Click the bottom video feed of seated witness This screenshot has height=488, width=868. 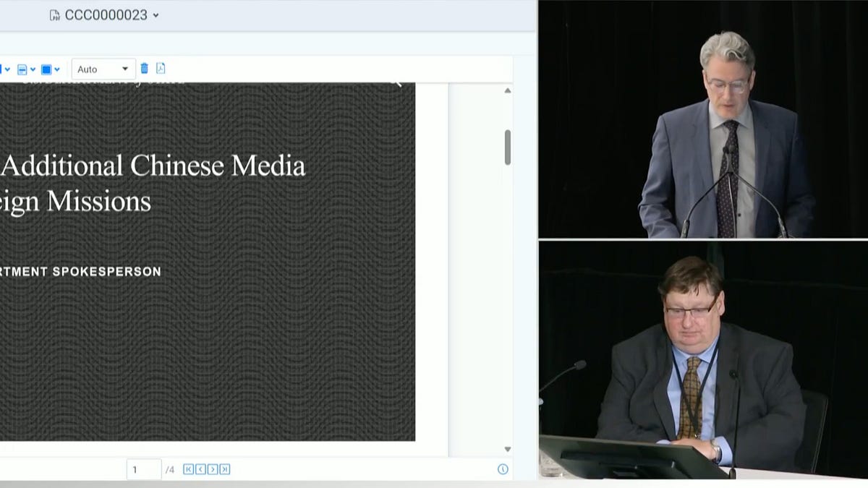703,359
